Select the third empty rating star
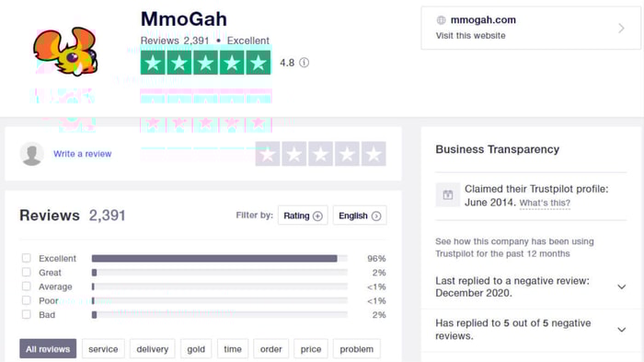This screenshot has height=362, width=644. [321, 154]
